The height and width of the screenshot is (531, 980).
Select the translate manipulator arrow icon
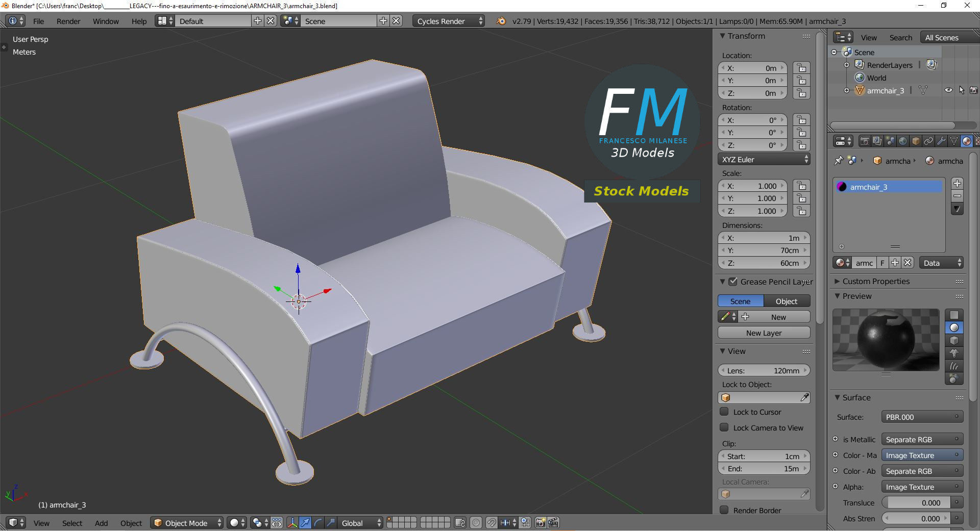[x=305, y=523]
